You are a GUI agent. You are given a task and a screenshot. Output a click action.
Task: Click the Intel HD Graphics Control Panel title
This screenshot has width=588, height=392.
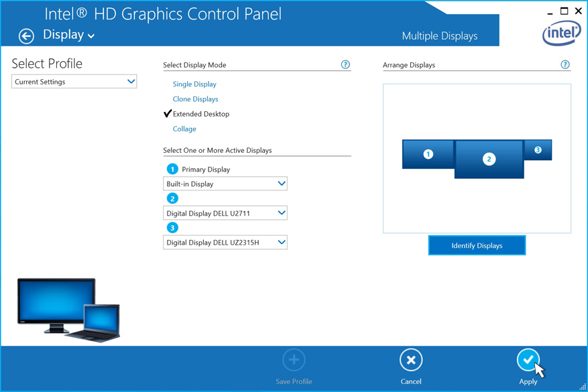163,14
